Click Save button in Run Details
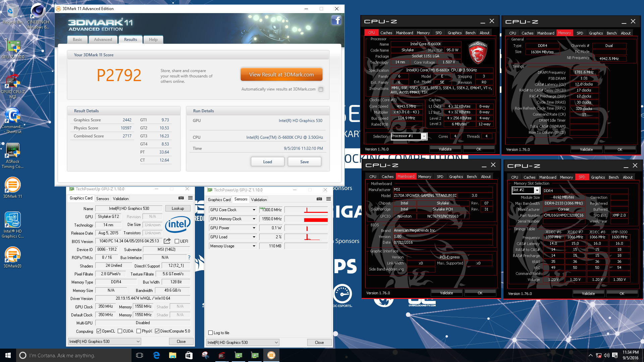 (x=304, y=162)
